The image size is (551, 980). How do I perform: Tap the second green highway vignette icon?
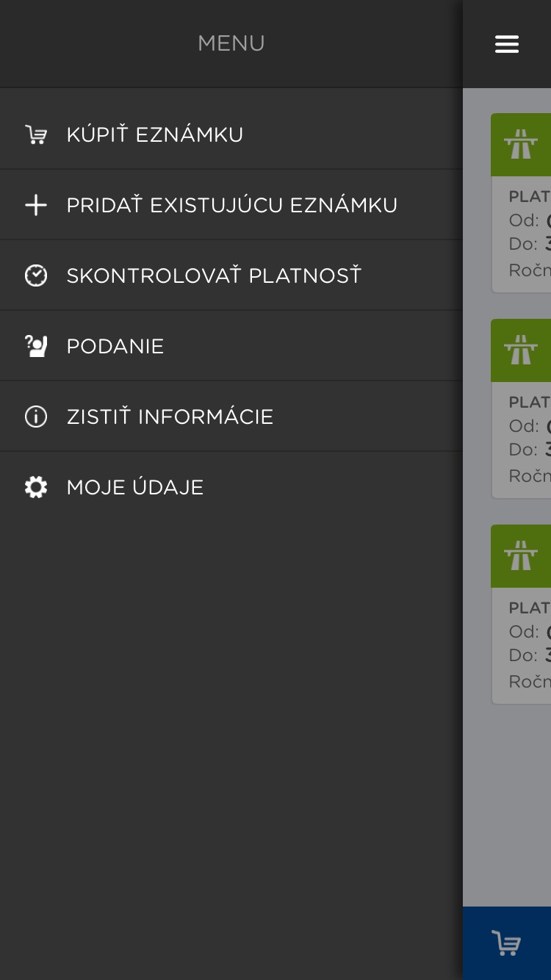click(x=521, y=350)
